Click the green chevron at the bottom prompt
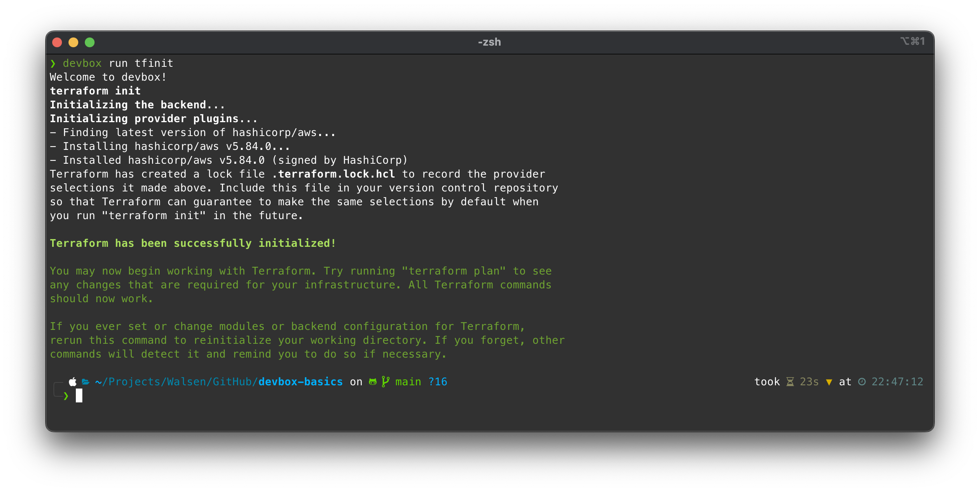 point(66,396)
